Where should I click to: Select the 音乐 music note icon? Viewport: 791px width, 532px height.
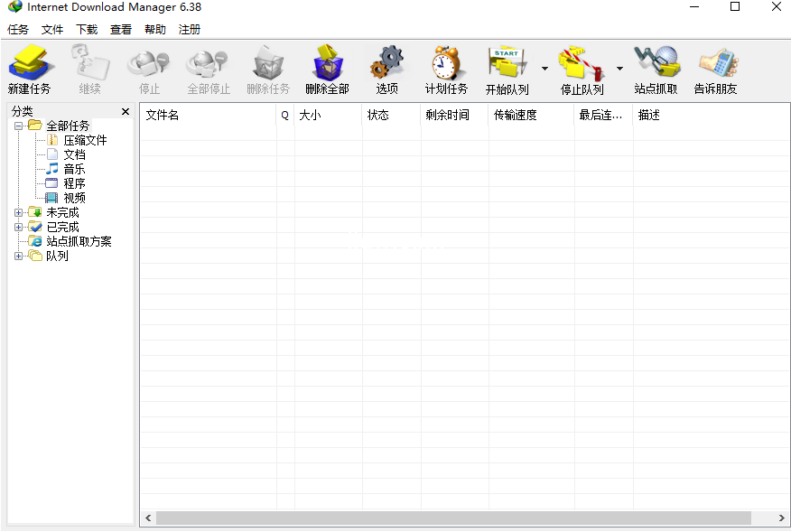point(52,169)
